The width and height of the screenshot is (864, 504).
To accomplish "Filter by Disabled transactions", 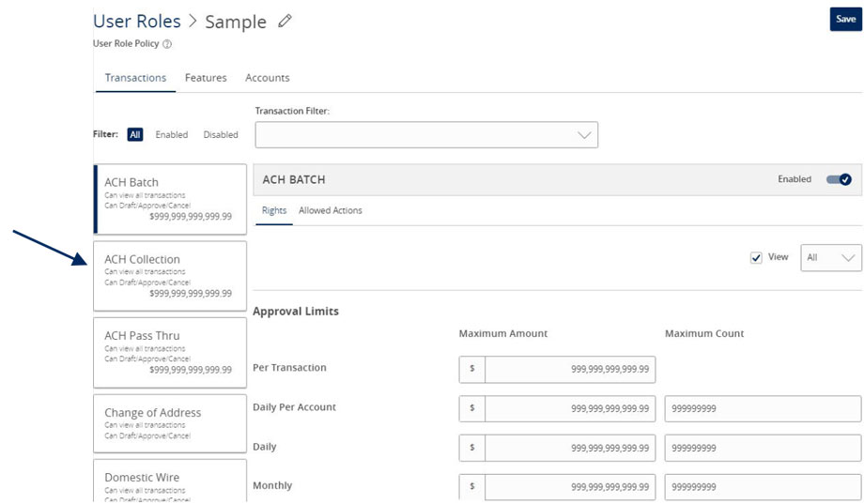I will [221, 134].
